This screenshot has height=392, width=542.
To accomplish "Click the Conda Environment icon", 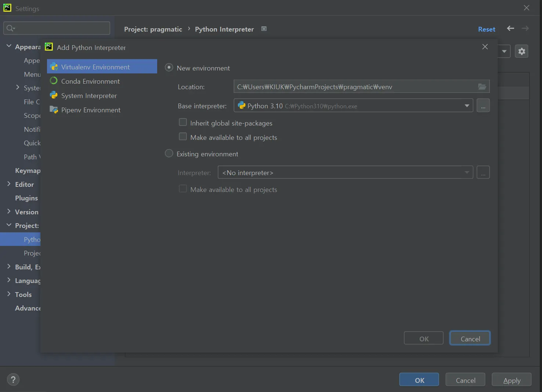I will [54, 81].
